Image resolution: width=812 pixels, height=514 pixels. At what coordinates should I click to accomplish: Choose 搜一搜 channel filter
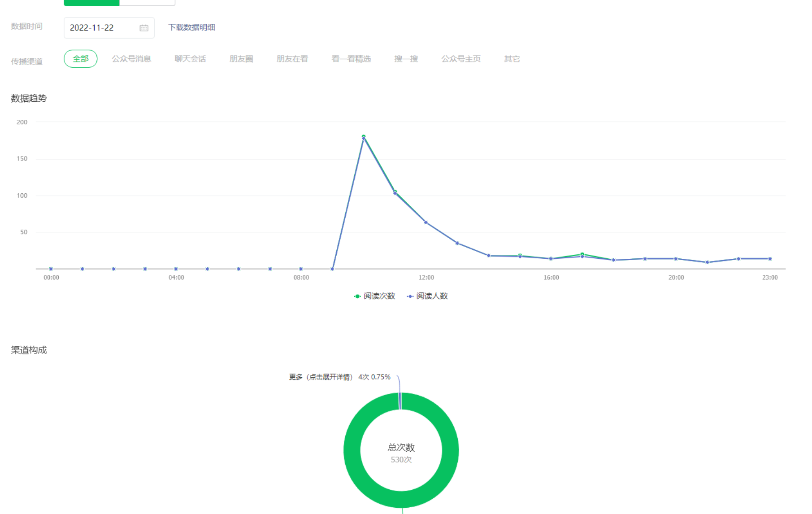(x=406, y=59)
